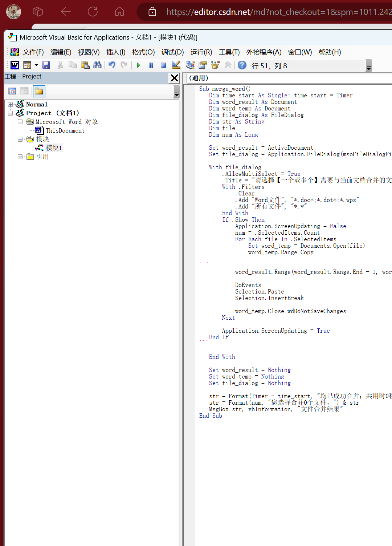This screenshot has height=546, width=392.
Task: Reload the page with browser Refresh icon
Action: point(93,12)
